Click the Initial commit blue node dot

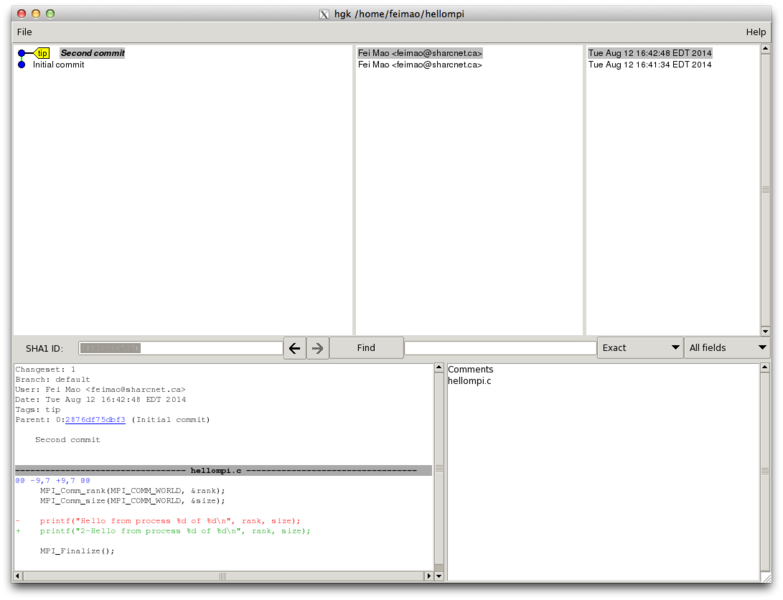click(21, 65)
